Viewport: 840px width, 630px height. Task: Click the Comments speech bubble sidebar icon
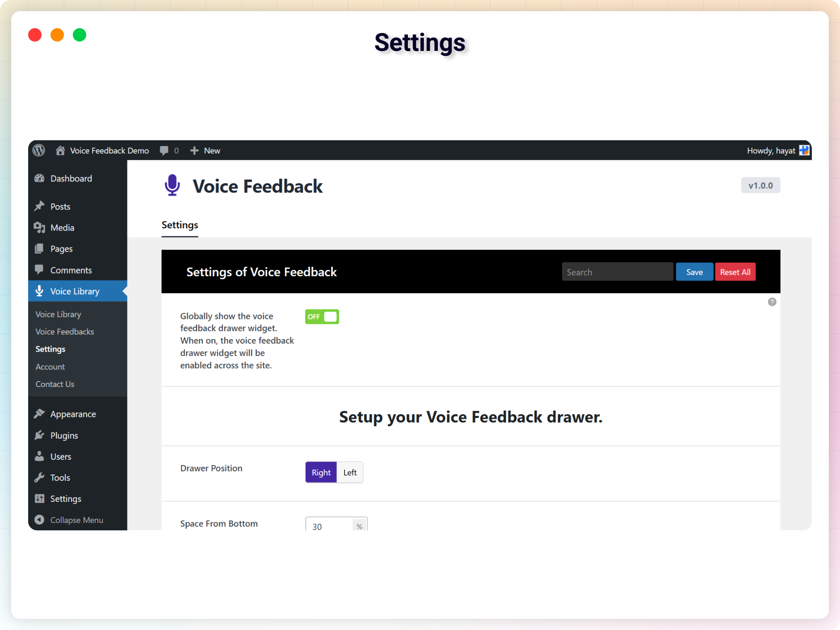pyautogui.click(x=39, y=270)
